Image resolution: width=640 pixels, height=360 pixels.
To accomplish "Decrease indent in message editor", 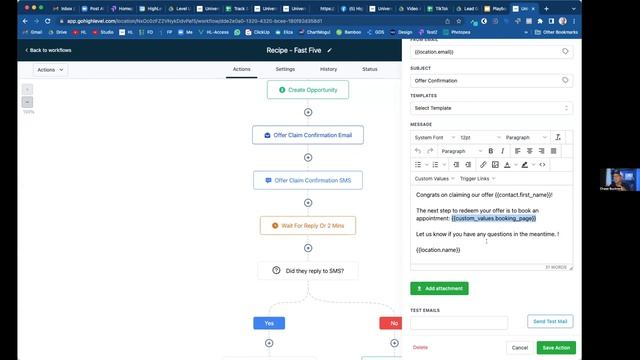I will (456, 164).
